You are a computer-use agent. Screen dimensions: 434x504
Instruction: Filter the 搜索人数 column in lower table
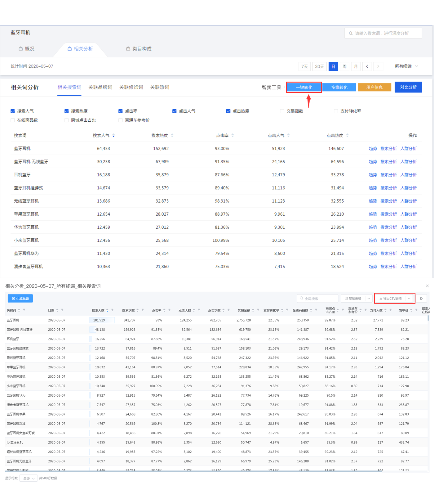(x=112, y=310)
